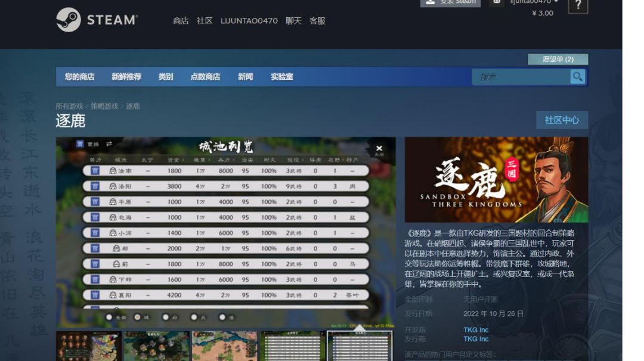Click the 愿望单 (2) wishlist button
The image size is (644, 361).
[x=558, y=59]
